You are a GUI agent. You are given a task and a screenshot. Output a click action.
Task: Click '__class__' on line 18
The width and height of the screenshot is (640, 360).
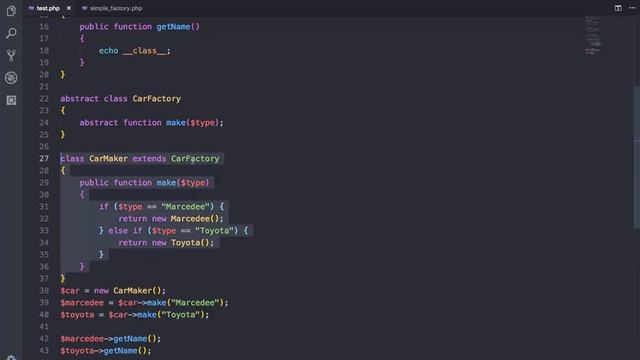[x=144, y=51]
